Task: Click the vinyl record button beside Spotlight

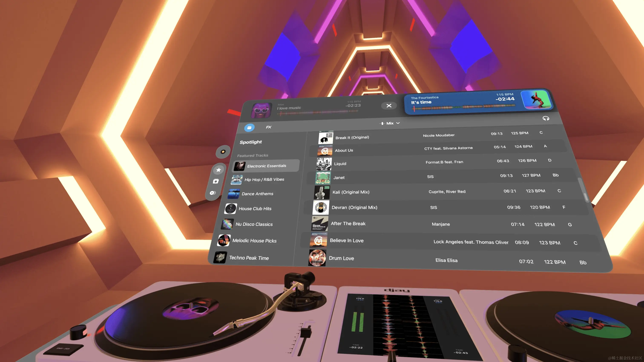Action: pos(223,152)
